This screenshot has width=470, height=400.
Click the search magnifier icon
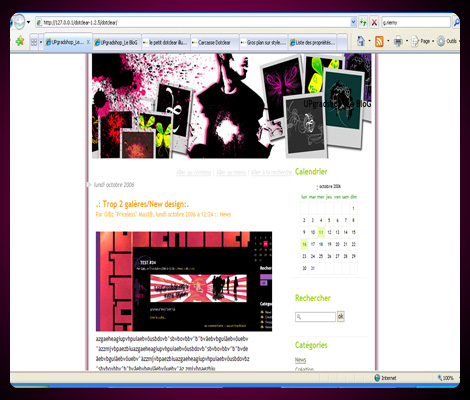[456, 23]
